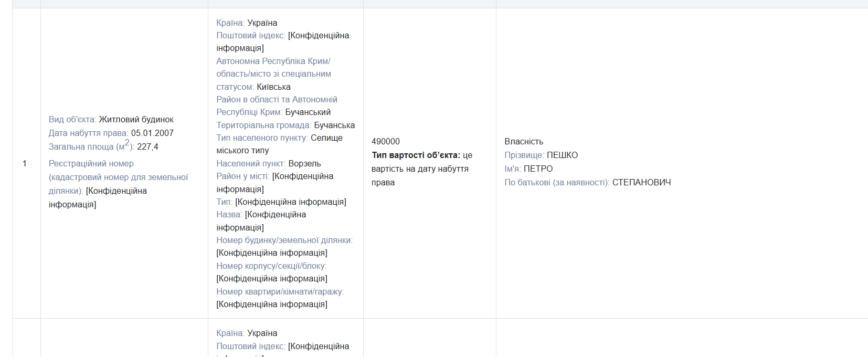The width and height of the screenshot is (868, 357).
Task: Select the total area value 227,4
Action: click(147, 147)
